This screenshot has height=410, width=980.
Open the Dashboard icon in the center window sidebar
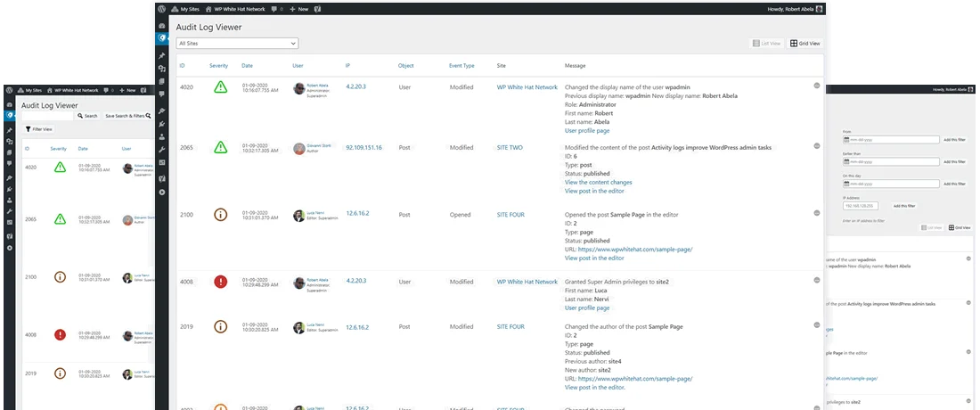pyautogui.click(x=161, y=23)
